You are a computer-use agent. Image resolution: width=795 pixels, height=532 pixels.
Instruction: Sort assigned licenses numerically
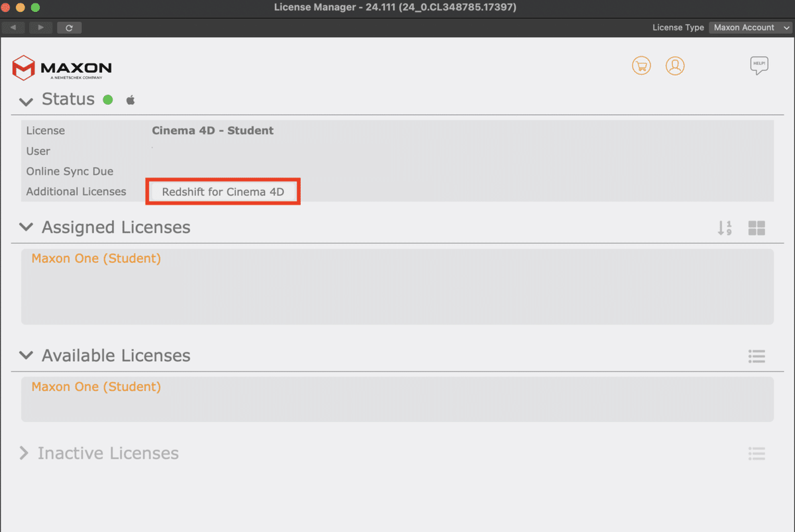pyautogui.click(x=725, y=229)
